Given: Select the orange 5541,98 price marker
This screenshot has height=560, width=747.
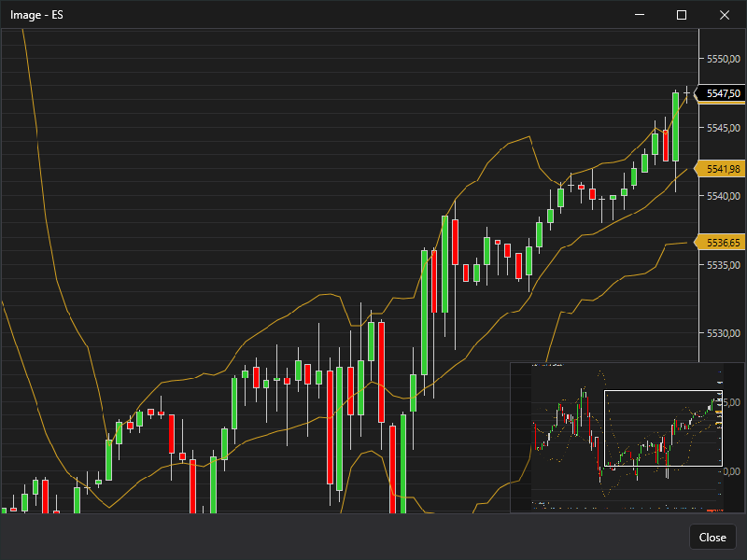Looking at the screenshot, I should click(x=722, y=169).
